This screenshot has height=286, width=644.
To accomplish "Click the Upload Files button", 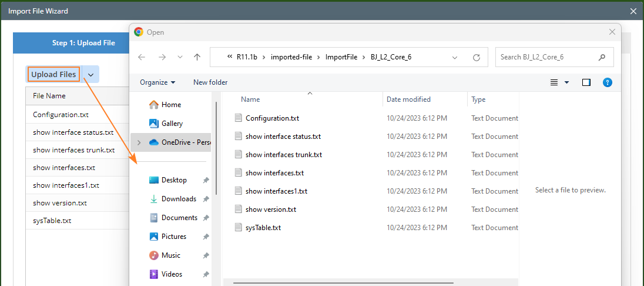I will pyautogui.click(x=53, y=74).
